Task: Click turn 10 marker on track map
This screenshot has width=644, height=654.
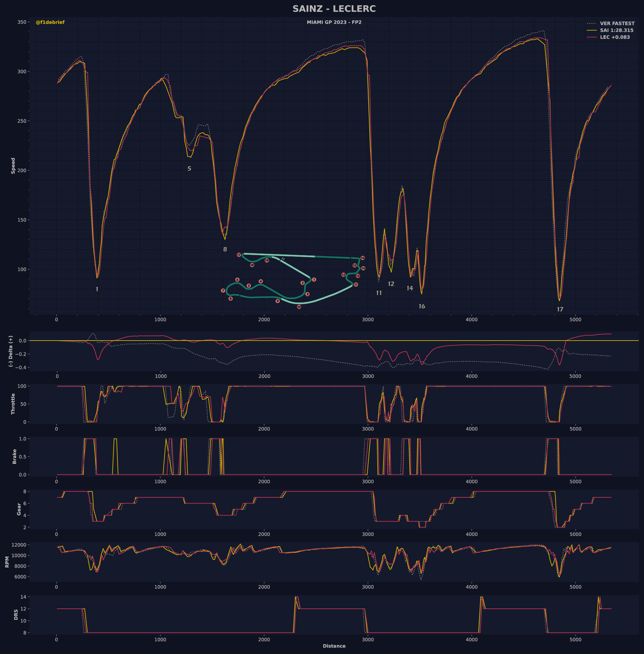Action: point(299,307)
